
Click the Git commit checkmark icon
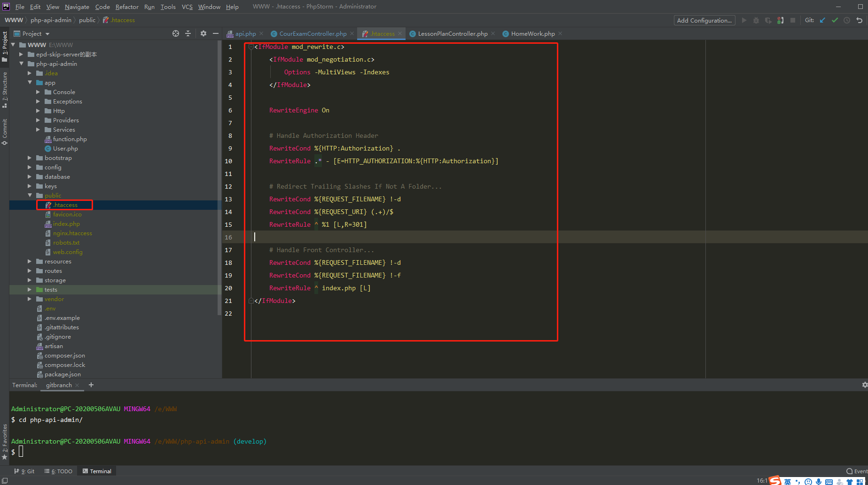835,20
